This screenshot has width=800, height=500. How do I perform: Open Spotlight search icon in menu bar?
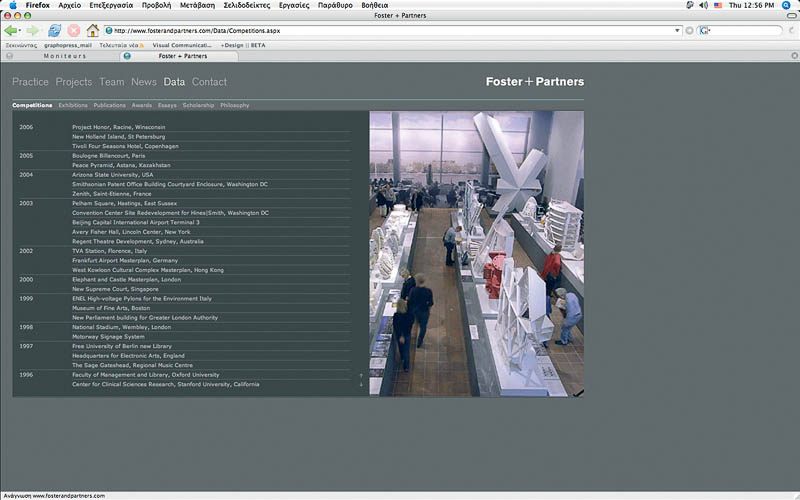[786, 5]
